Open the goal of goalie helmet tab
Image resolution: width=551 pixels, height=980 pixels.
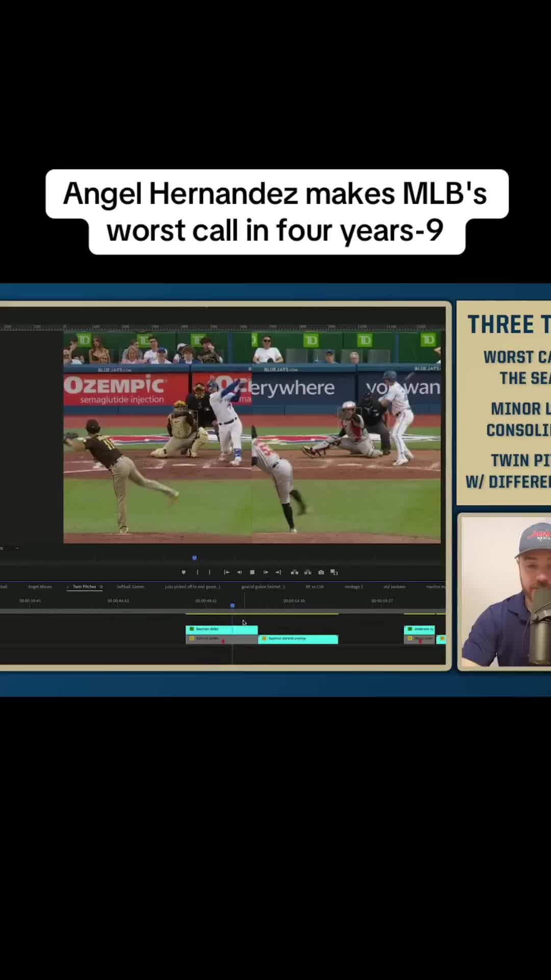coord(263,586)
